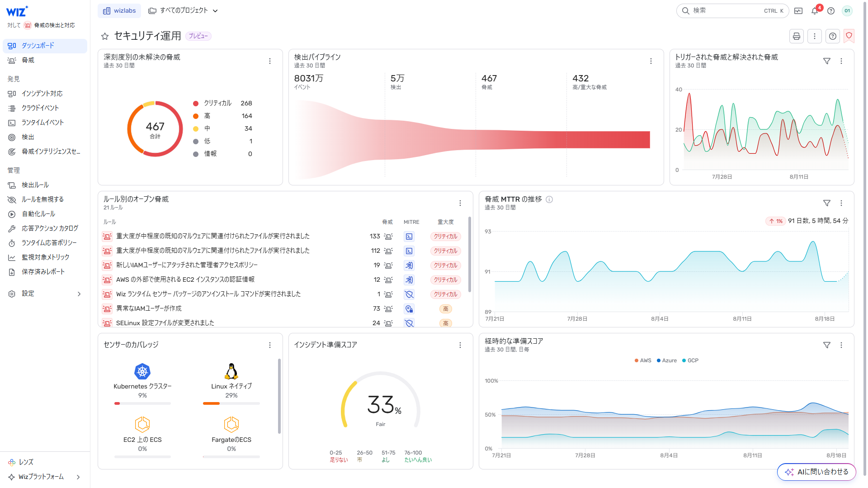Viewport: 868px width, 488px height.
Task: Click the Kubernetes クラスター icon in sensor coverage
Action: (x=142, y=371)
